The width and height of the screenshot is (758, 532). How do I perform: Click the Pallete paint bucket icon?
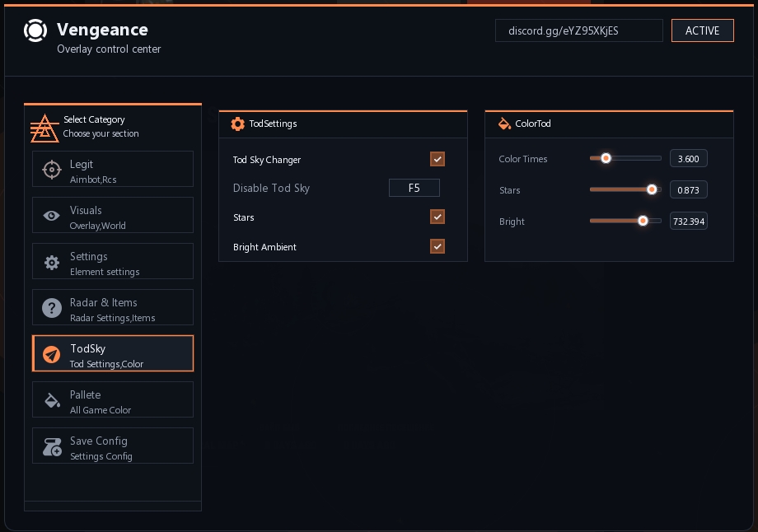click(x=52, y=400)
